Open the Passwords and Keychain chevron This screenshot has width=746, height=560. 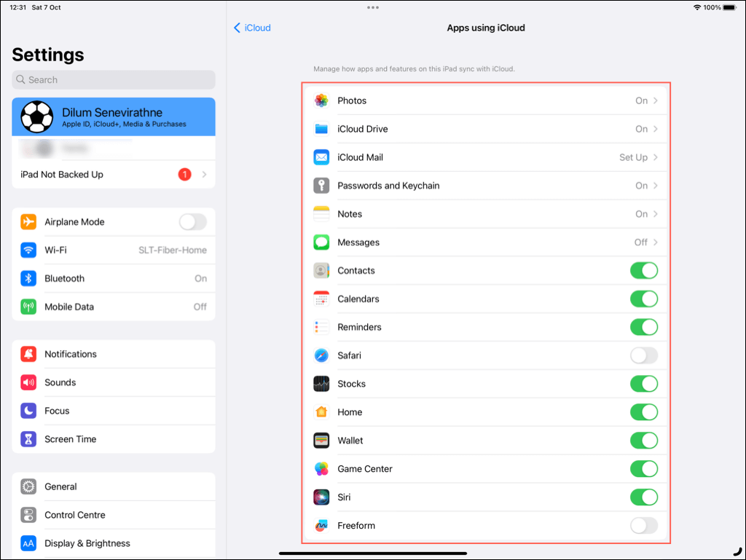(656, 186)
